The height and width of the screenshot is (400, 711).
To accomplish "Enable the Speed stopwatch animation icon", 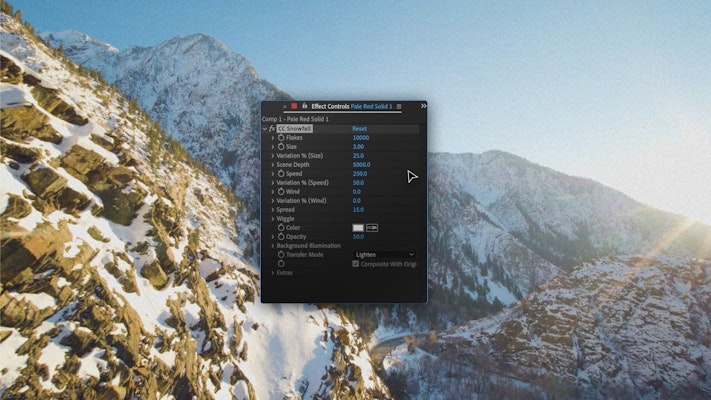I will pyautogui.click(x=281, y=174).
